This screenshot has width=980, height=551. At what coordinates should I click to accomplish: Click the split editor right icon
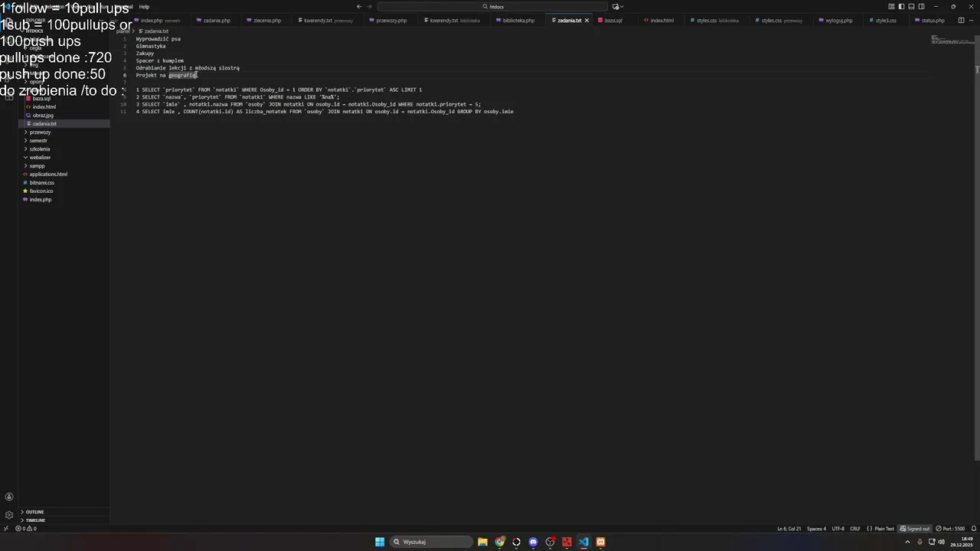coord(961,21)
